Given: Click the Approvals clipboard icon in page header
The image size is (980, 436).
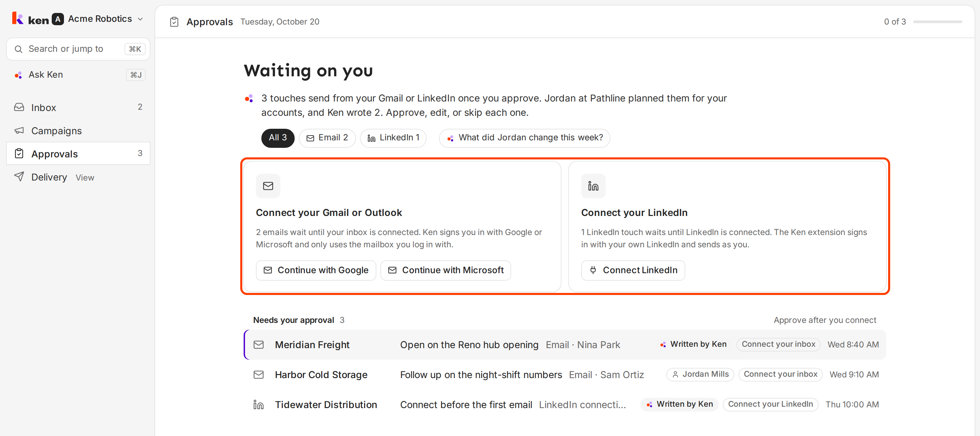Looking at the screenshot, I should 174,22.
